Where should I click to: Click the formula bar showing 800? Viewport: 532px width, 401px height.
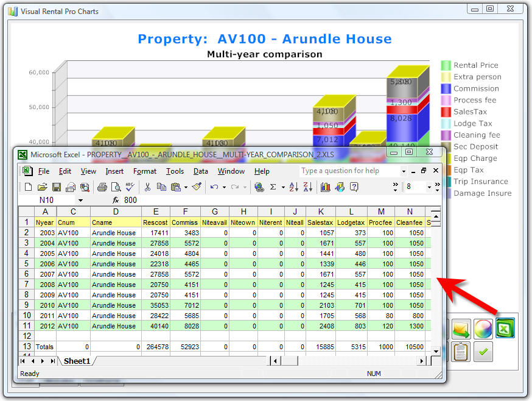(x=281, y=200)
